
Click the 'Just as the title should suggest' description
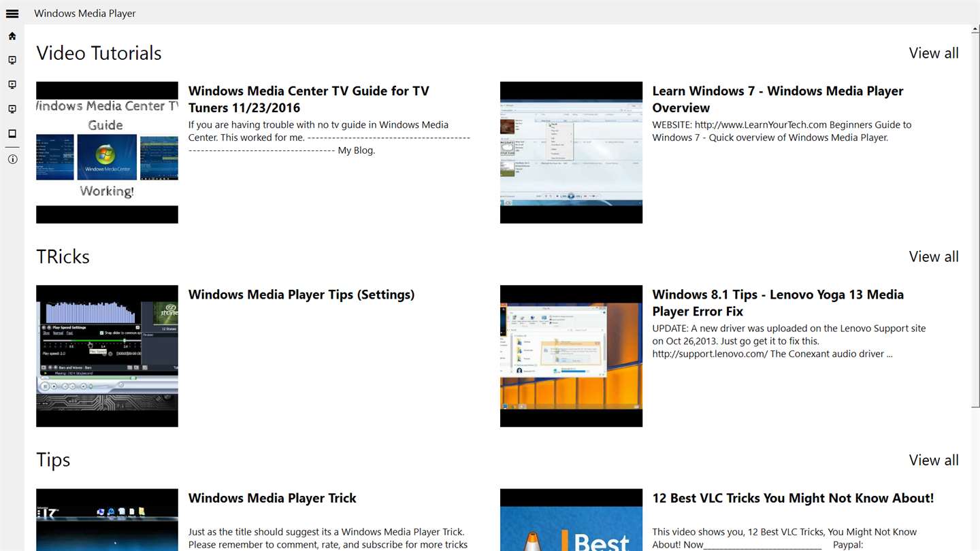pyautogui.click(x=328, y=538)
